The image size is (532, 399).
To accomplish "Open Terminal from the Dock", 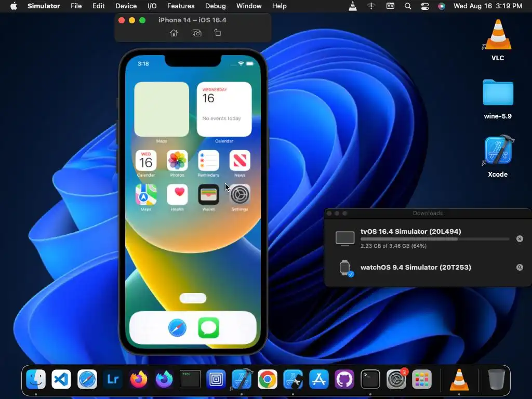I will click(x=370, y=379).
